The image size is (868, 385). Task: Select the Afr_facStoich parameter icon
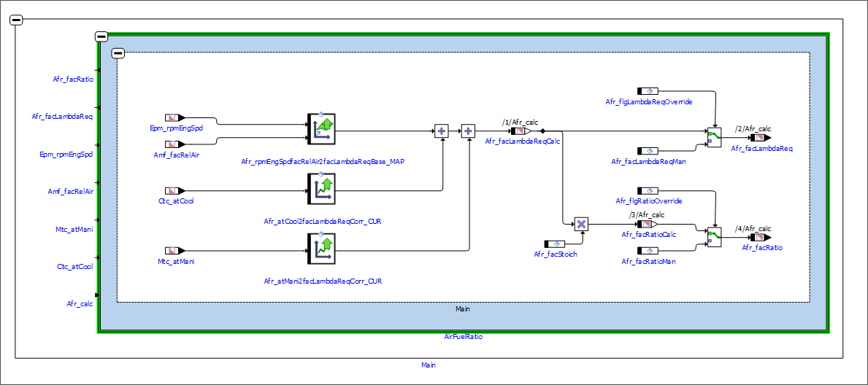(x=555, y=244)
